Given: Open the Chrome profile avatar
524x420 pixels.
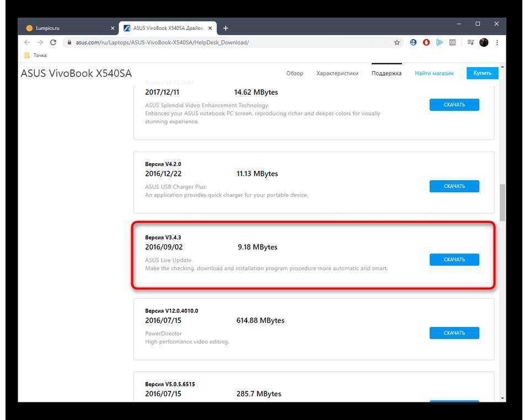Looking at the screenshot, I should [x=484, y=42].
